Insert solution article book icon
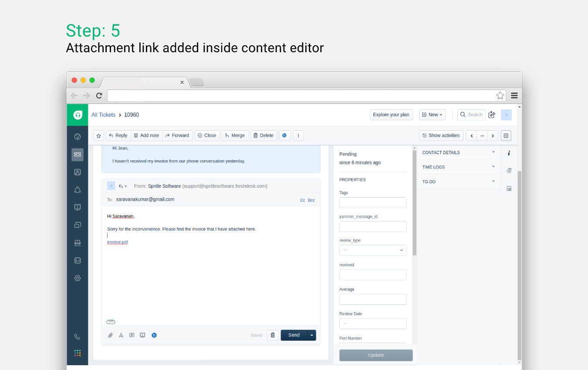This screenshot has width=588, height=370. click(142, 335)
